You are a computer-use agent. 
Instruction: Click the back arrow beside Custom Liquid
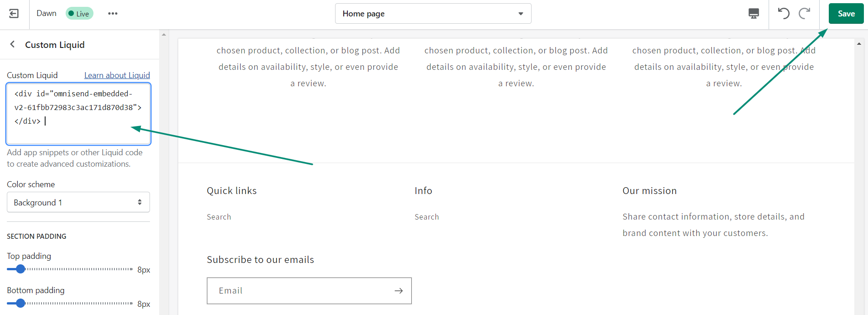coord(12,44)
